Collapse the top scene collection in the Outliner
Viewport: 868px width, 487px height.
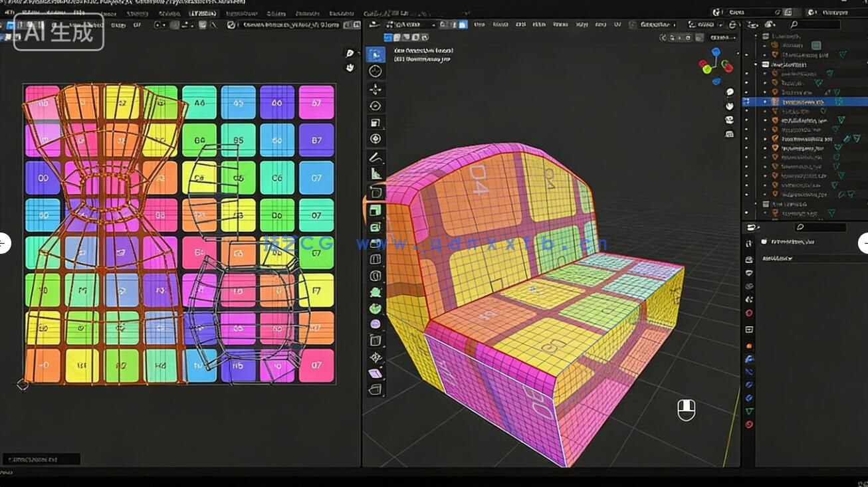click(x=756, y=34)
